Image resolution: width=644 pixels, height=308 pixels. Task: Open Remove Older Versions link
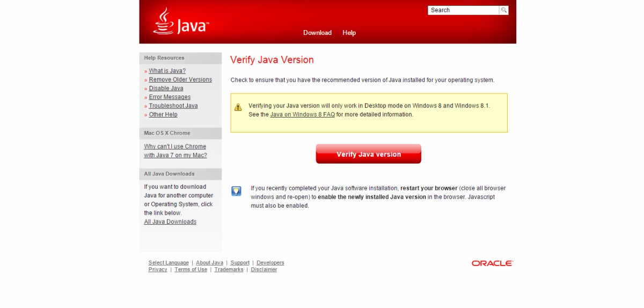[x=180, y=79]
